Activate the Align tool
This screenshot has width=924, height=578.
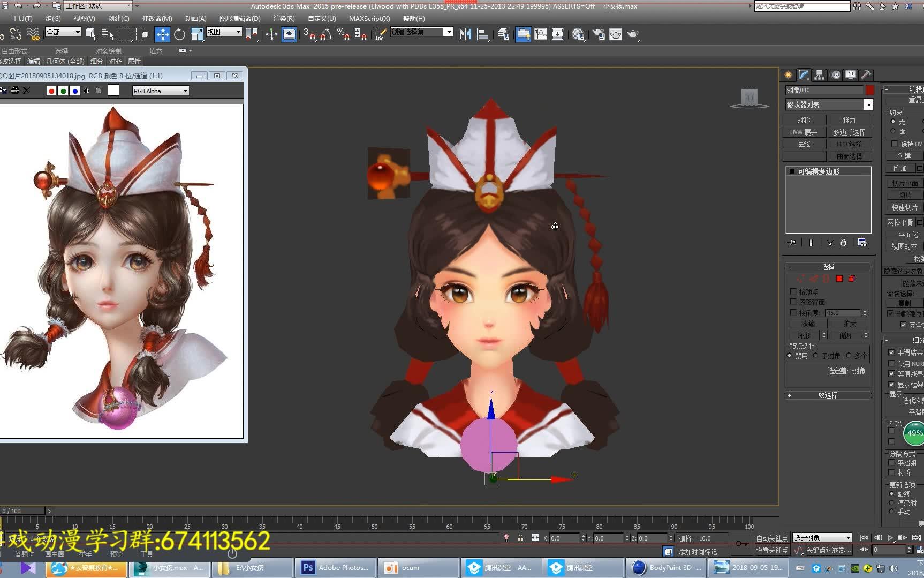pos(483,34)
